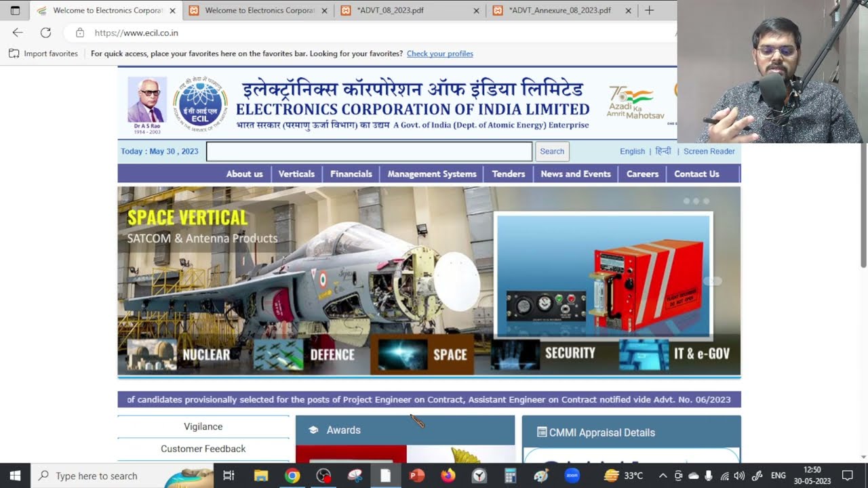The width and height of the screenshot is (868, 488).
Task: Open the Financials menu
Action: [351, 174]
